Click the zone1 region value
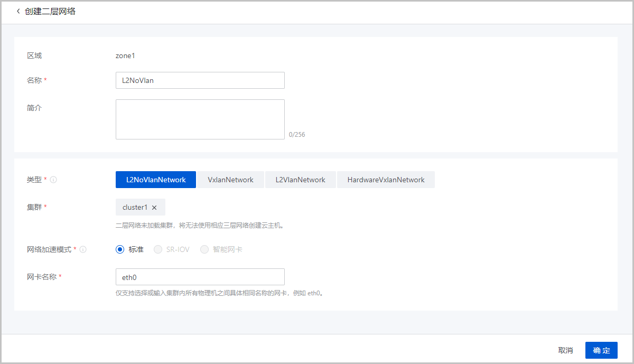This screenshot has height=364, width=634. pyautogui.click(x=126, y=55)
